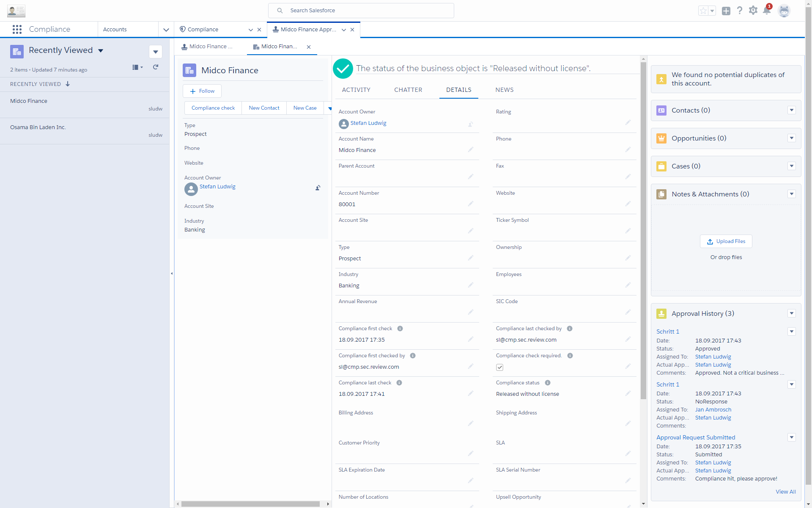Open the App Launcher waffle icon
Viewport: 812px width, 508px height.
click(17, 29)
